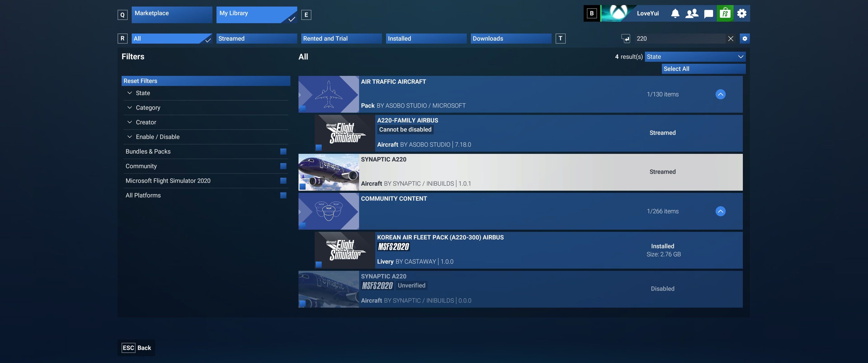The width and height of the screenshot is (868, 363).
Task: Select the Rented and Trial tab
Action: (x=342, y=38)
